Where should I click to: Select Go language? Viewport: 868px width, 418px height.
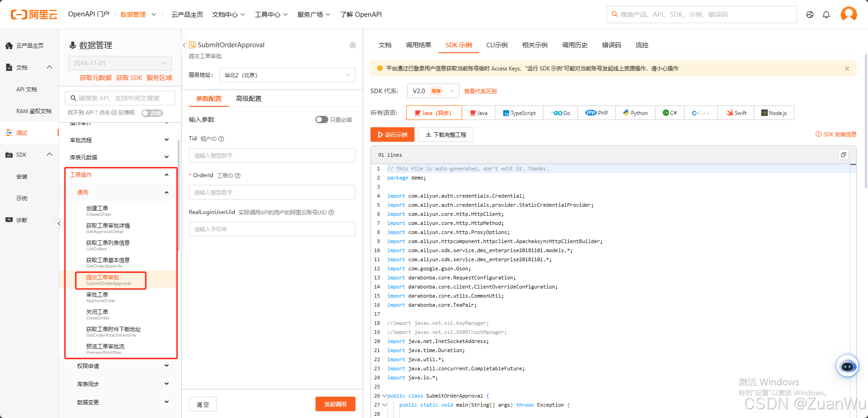tap(561, 113)
